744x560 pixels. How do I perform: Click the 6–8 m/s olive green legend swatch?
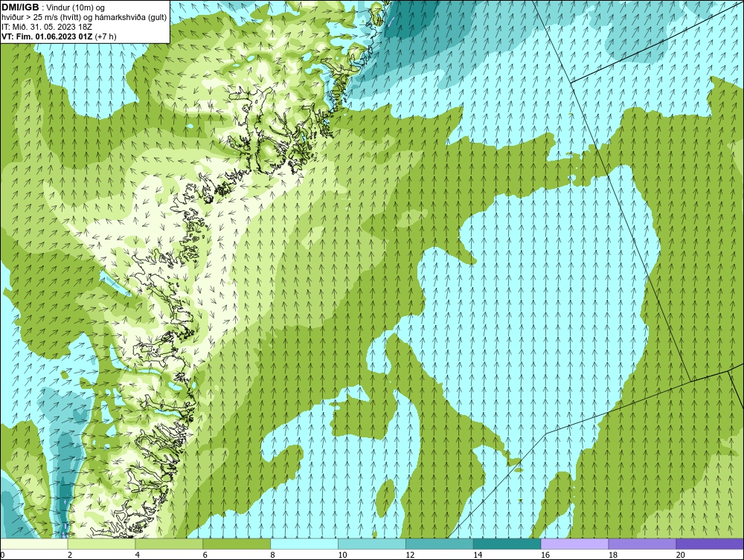pyautogui.click(x=237, y=544)
